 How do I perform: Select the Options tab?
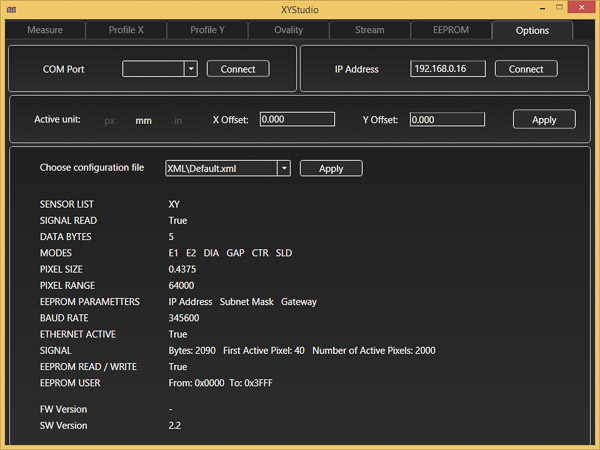coord(532,30)
